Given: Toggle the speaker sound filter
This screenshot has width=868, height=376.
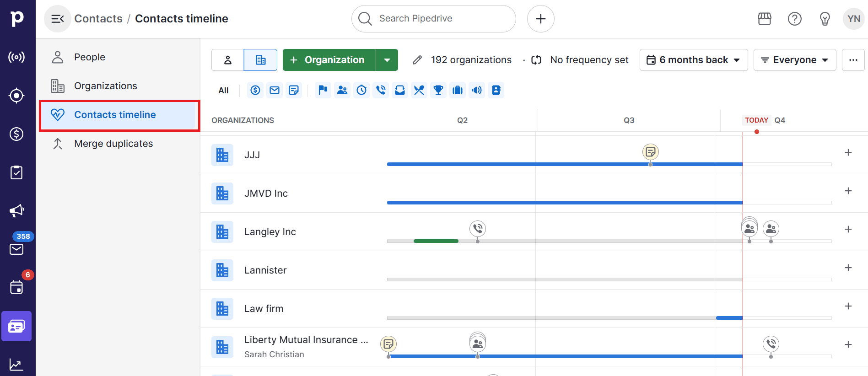Looking at the screenshot, I should pos(477,90).
